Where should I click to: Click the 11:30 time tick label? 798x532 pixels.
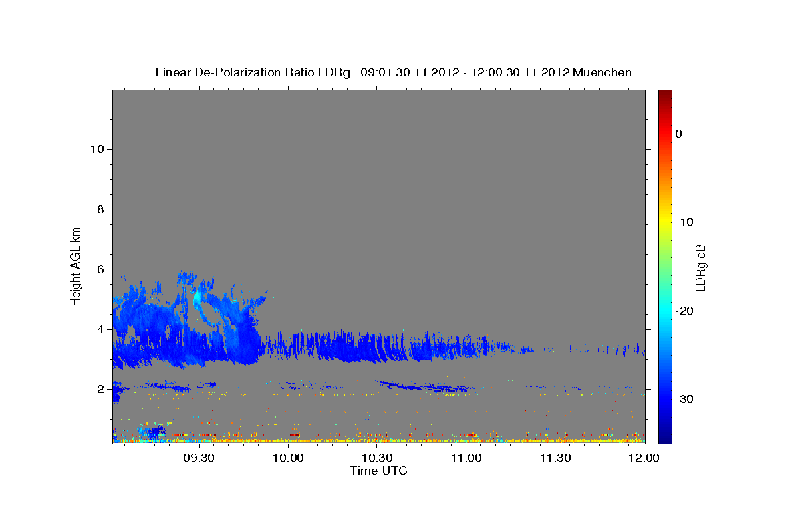(x=555, y=458)
